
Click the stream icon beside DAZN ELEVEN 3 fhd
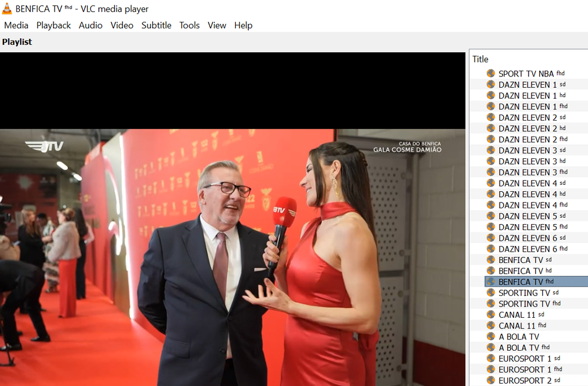(x=490, y=172)
